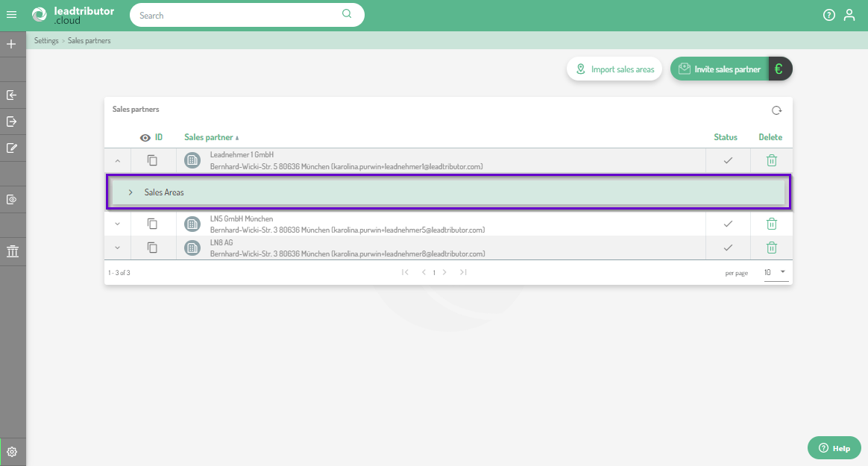Refresh the Sales partners table

point(776,110)
